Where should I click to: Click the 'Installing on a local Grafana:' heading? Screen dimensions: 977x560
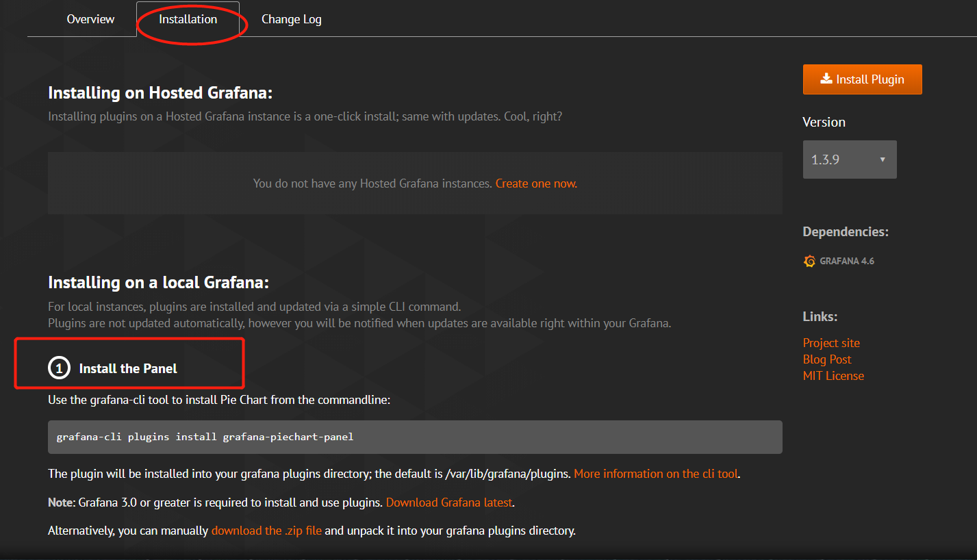click(x=159, y=283)
